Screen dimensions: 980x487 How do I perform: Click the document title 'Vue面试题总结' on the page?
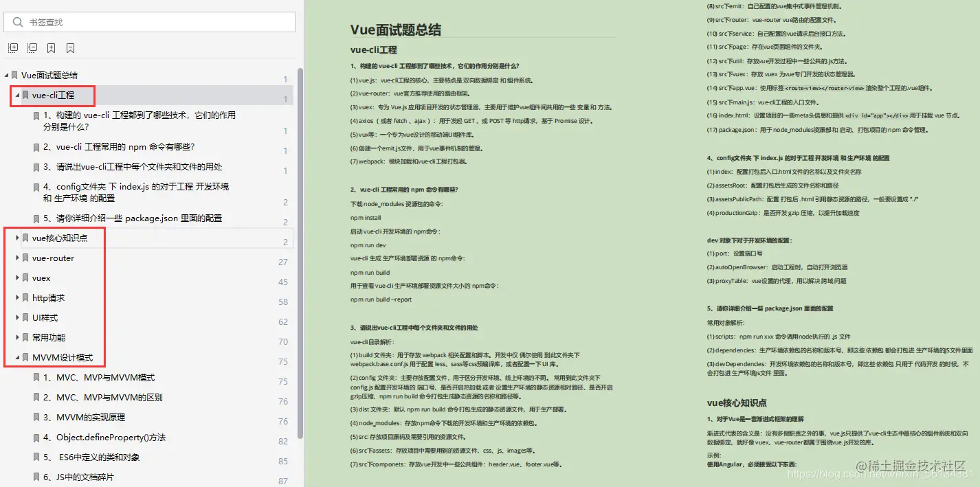pyautogui.click(x=396, y=30)
